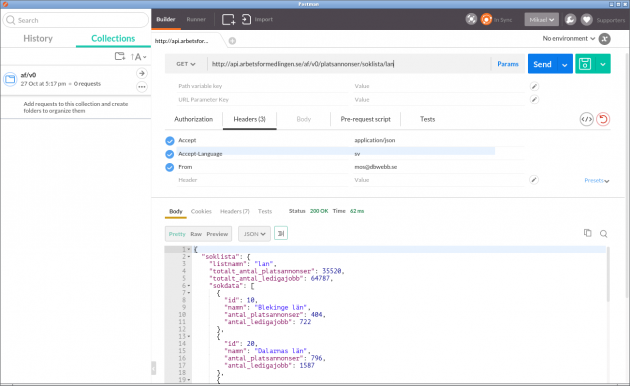
Task: Select the Raw response view
Action: tap(196, 234)
